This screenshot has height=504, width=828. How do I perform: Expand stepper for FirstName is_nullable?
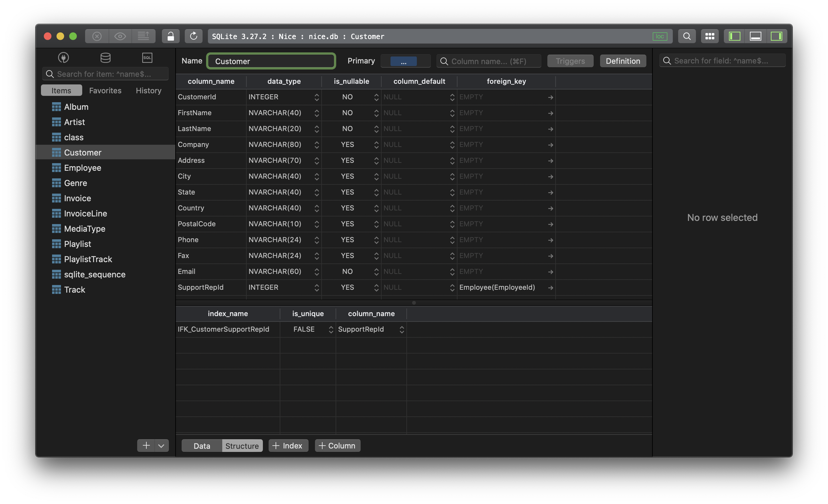click(x=376, y=112)
